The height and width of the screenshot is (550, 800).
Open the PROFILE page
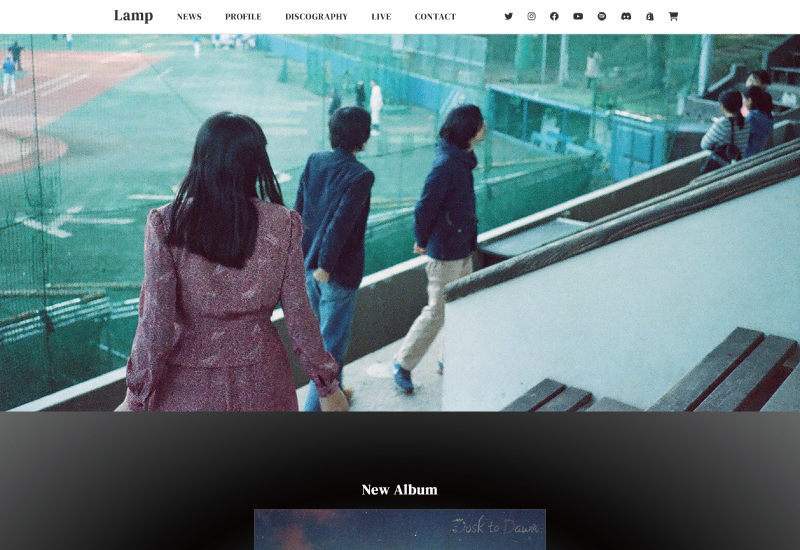(243, 17)
